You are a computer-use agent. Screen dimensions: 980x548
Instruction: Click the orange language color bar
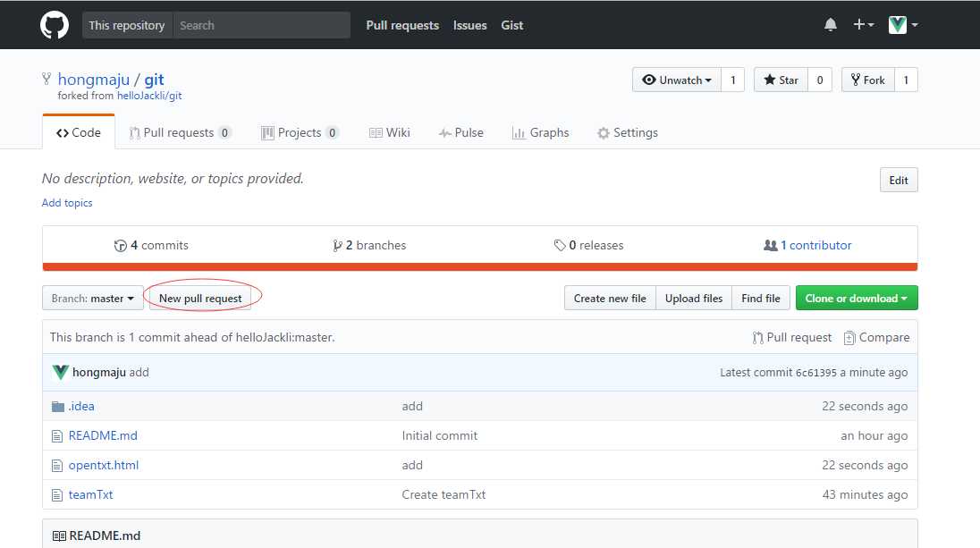[x=479, y=266]
